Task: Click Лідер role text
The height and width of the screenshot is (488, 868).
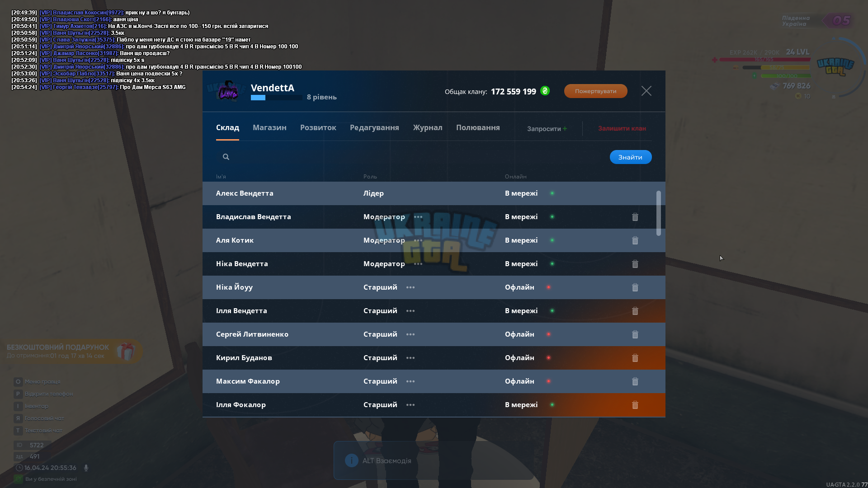Action: pyautogui.click(x=373, y=193)
